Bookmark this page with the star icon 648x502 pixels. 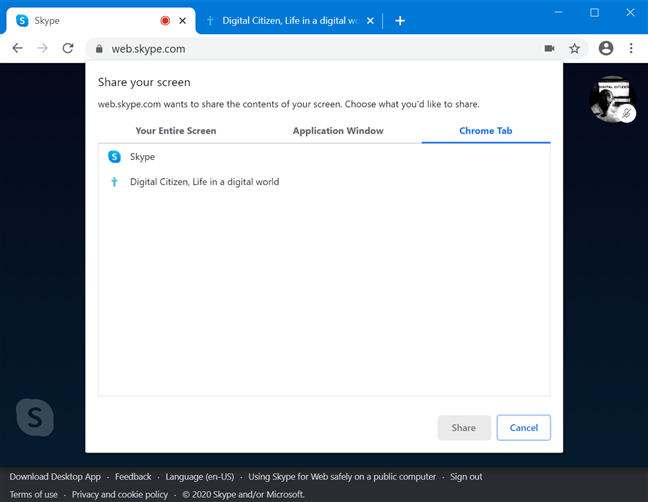pos(574,48)
